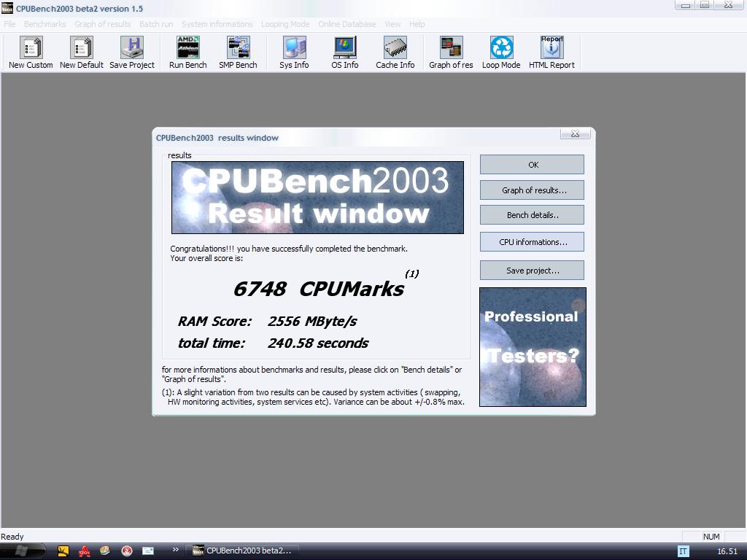
Task: Click the 'Congratulations!!!' message line
Action: [289, 249]
